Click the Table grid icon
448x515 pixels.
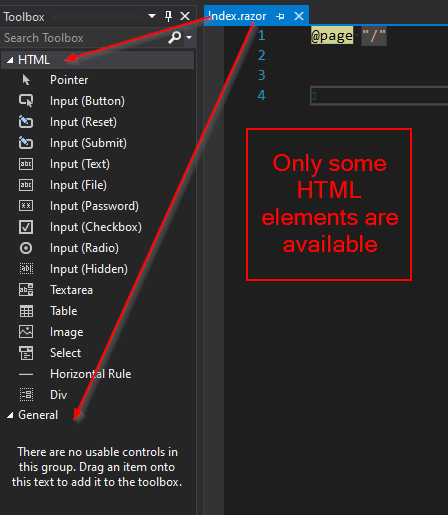(x=26, y=311)
